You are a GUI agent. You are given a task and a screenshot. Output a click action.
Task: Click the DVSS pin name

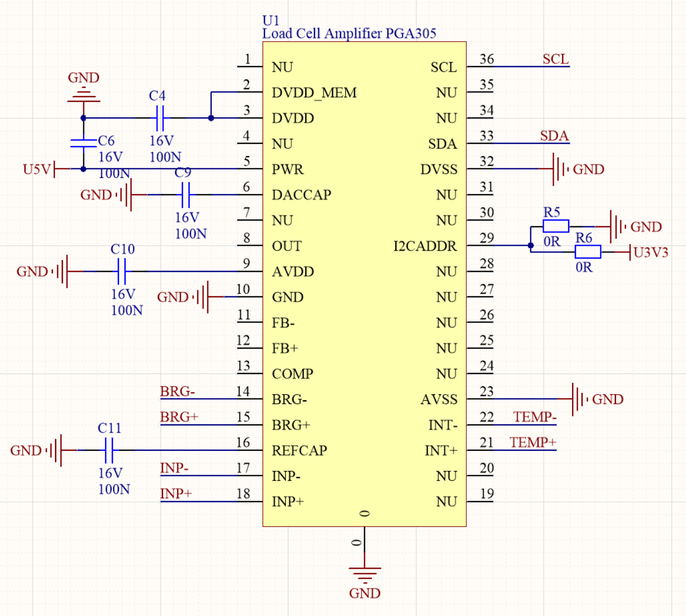click(x=439, y=169)
